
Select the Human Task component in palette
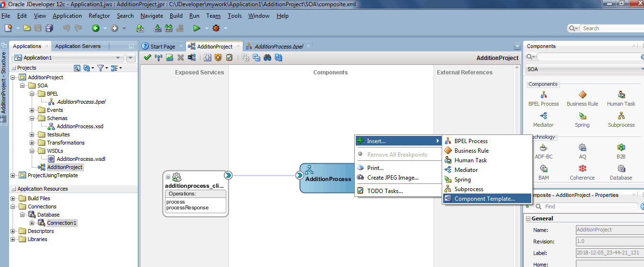coord(621,99)
